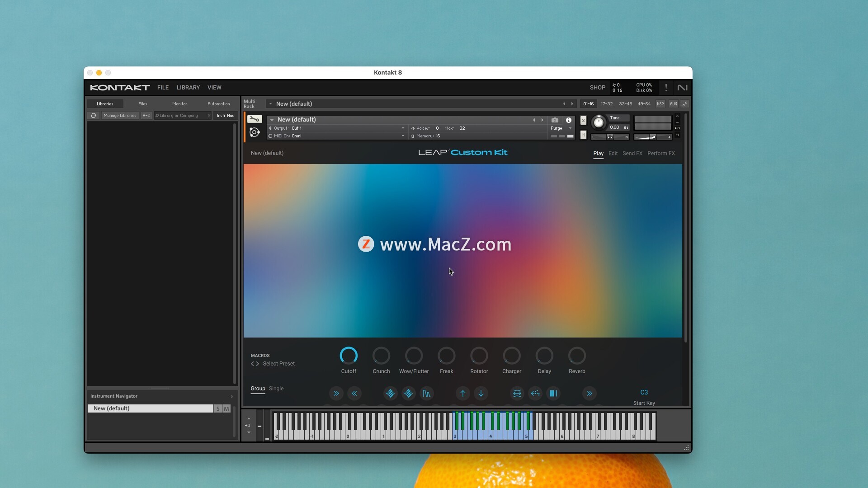Click the exclamation warning icon in the header

coord(666,88)
